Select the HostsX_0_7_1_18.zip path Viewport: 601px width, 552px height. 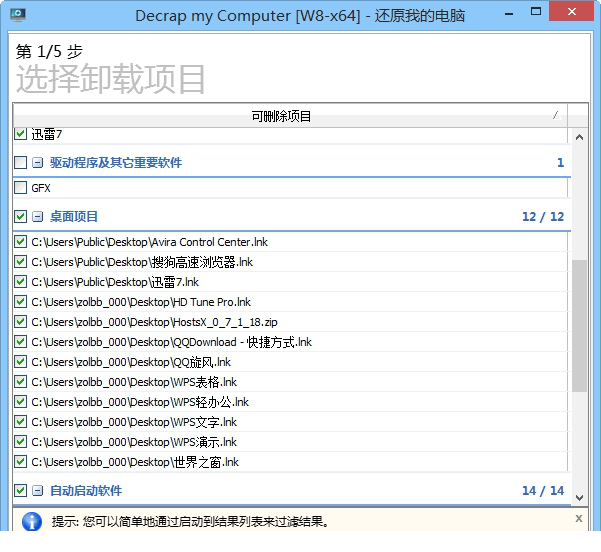154,322
